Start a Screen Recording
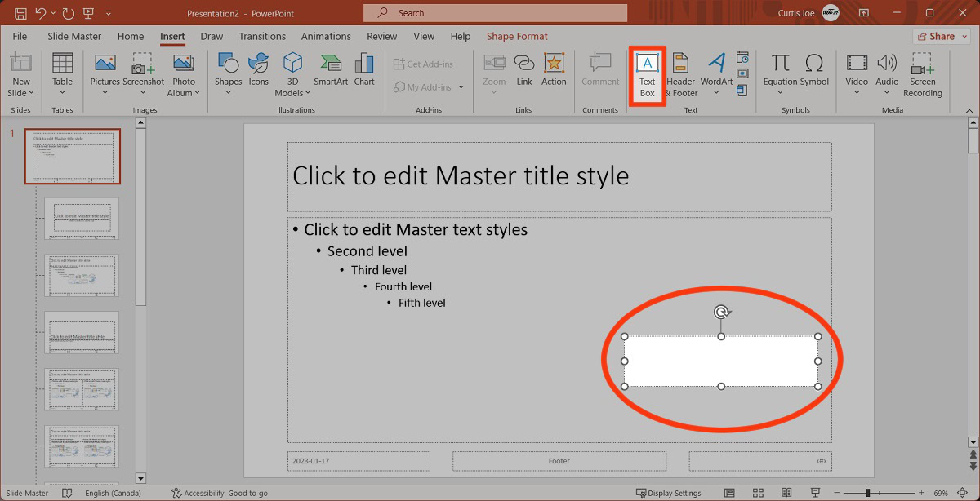This screenshot has width=980, height=501. pos(922,75)
